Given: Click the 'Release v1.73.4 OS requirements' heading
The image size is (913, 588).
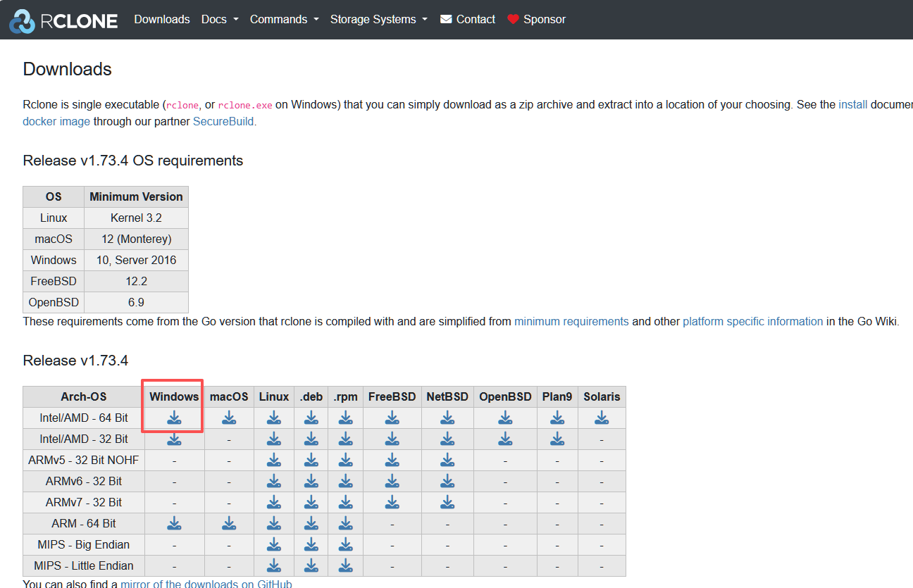Looking at the screenshot, I should coord(133,161).
